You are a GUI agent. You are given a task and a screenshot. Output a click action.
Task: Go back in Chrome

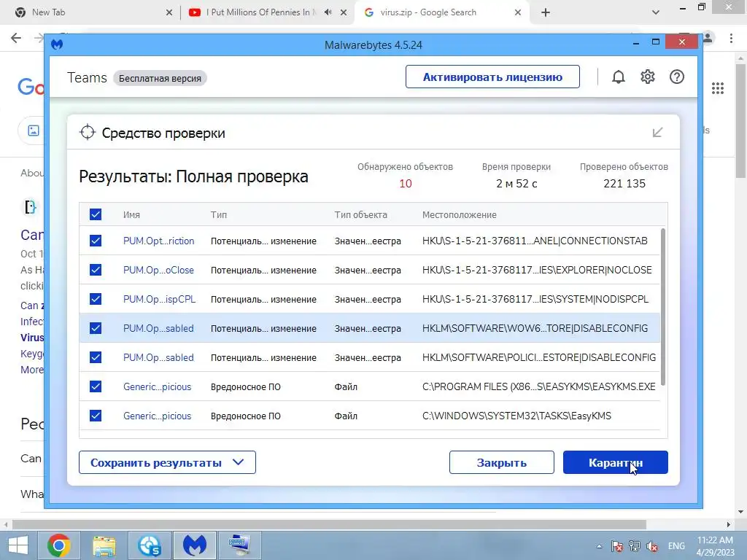pos(16,38)
